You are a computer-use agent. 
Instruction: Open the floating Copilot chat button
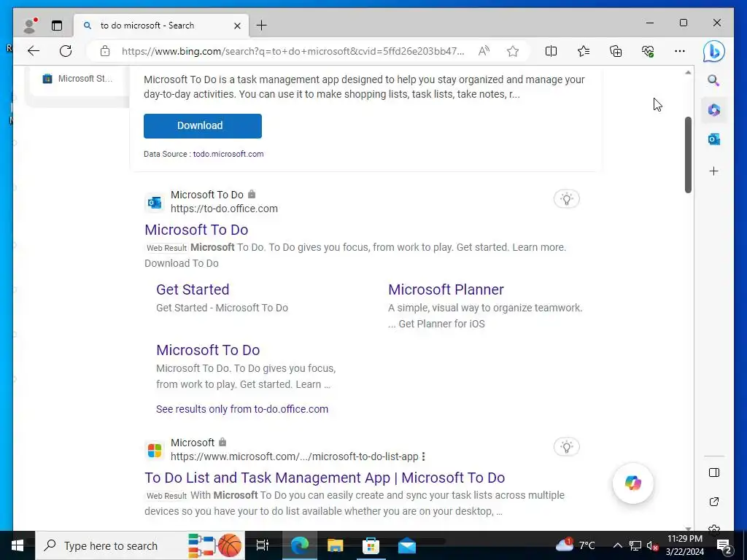pos(632,483)
